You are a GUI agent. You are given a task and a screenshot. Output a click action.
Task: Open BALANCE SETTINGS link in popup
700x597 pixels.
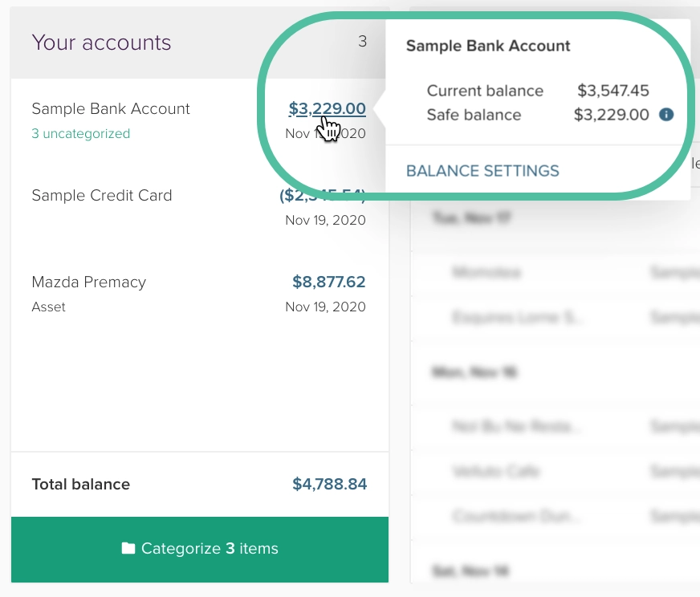point(482,171)
